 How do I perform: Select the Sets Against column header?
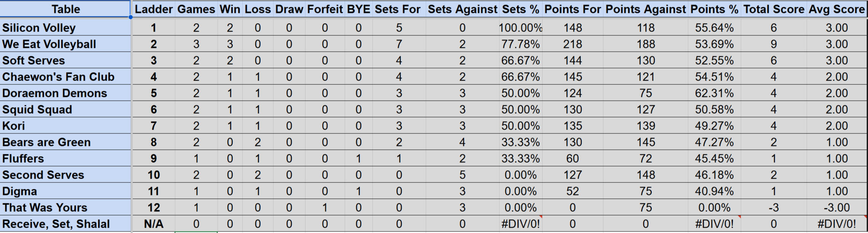[462, 9]
